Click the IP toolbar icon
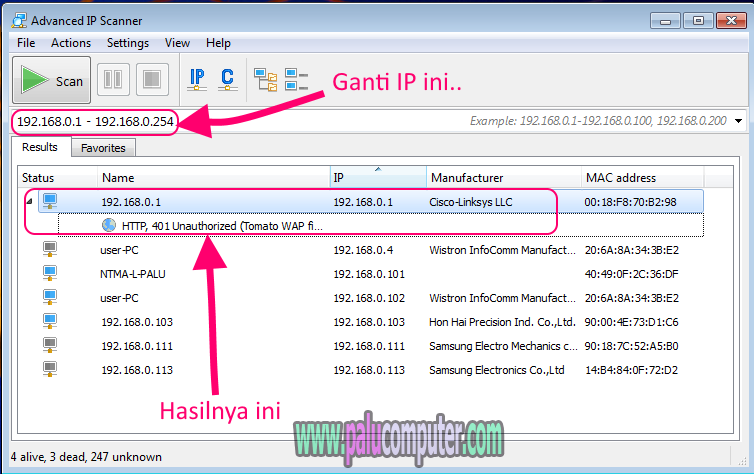This screenshot has height=474, width=754. coord(198,79)
